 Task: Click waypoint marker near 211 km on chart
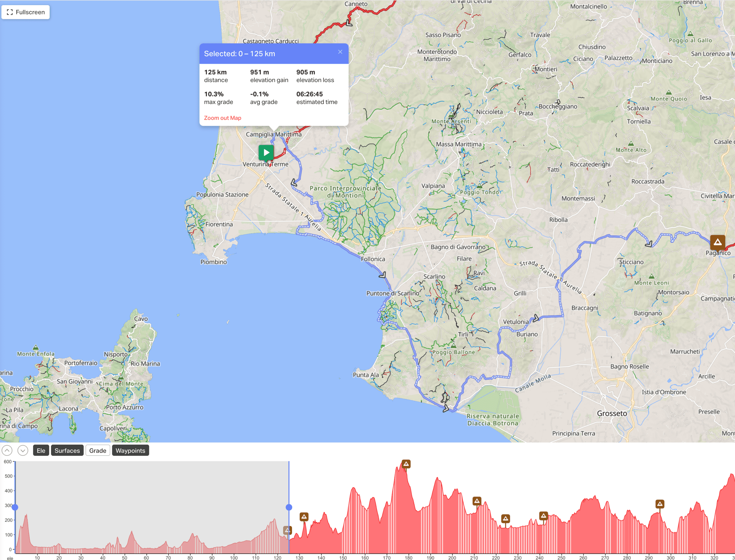[477, 501]
